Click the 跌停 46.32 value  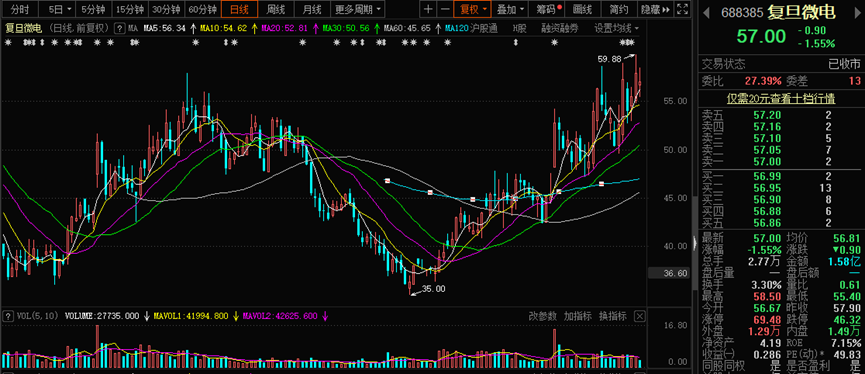click(847, 320)
